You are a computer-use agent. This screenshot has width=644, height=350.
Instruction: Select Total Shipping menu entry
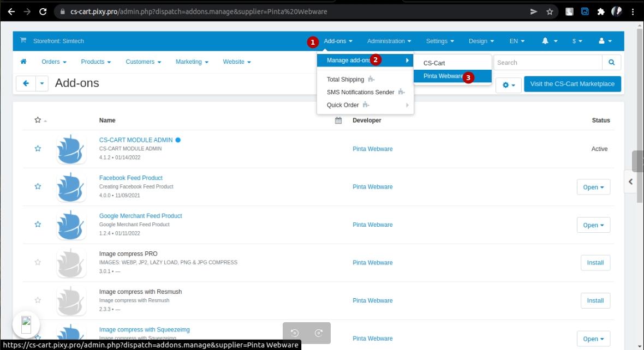(365, 79)
